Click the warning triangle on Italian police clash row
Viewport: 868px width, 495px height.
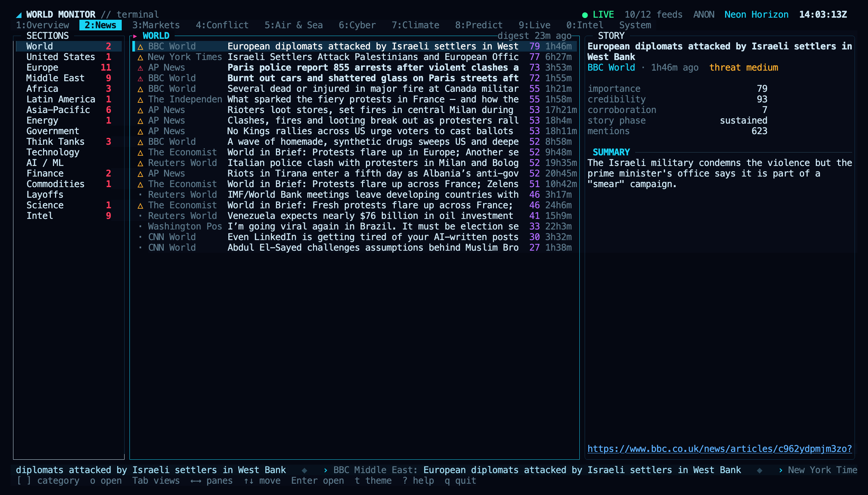140,163
